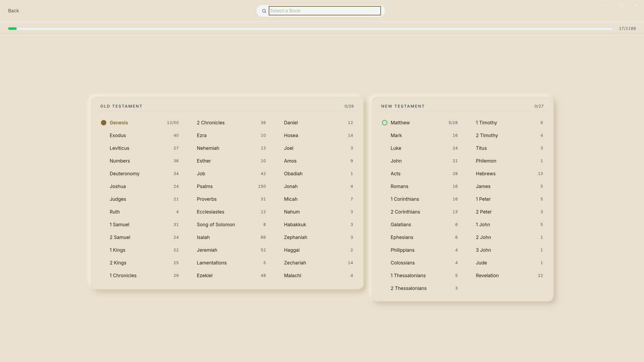Open the book of Ruth
This screenshot has width=644, height=362.
[140, 212]
